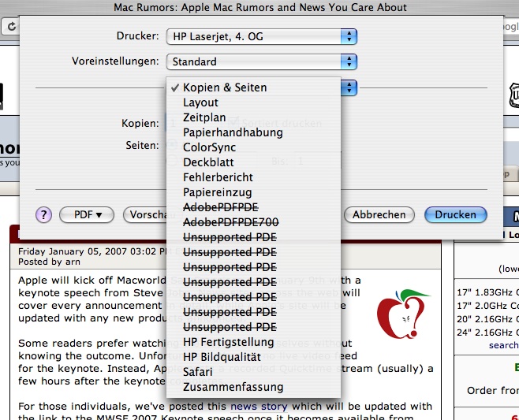Toggle the Sortiert drucken checkbox
Image resolution: width=519 pixels, height=420 pixels.
[x=233, y=123]
